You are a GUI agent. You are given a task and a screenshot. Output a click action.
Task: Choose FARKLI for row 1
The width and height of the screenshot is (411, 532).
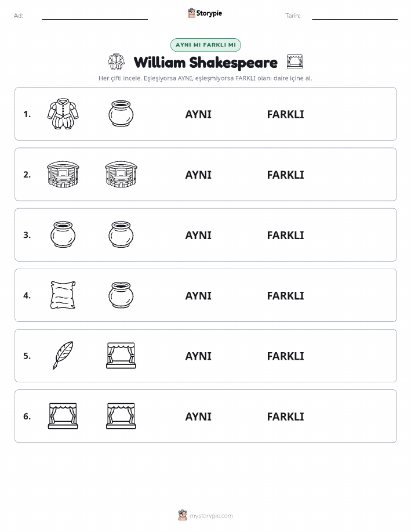[x=286, y=115]
